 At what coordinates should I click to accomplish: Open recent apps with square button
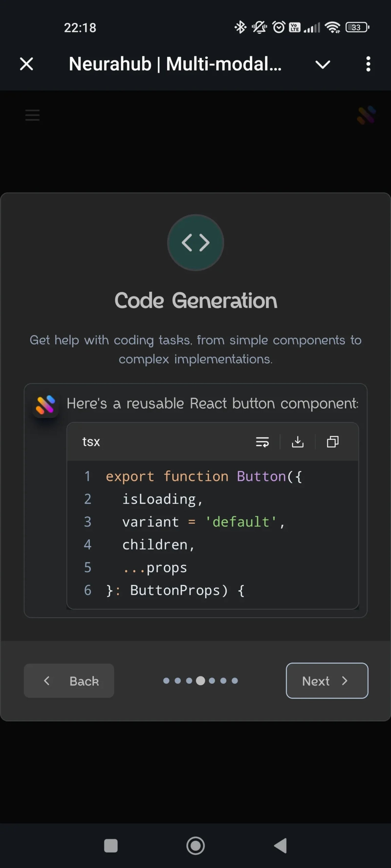(x=111, y=846)
